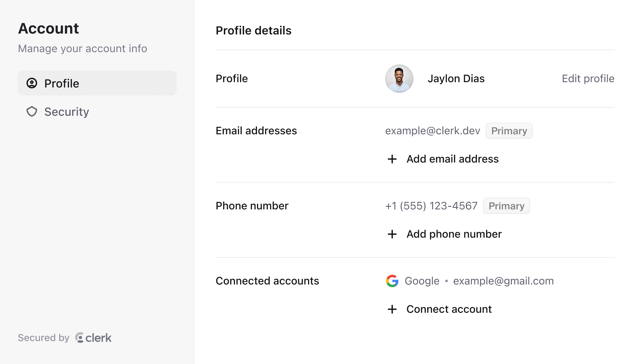Click Jaylon Dias's profile avatar
Screen dimensions: 636x364
(399, 78)
